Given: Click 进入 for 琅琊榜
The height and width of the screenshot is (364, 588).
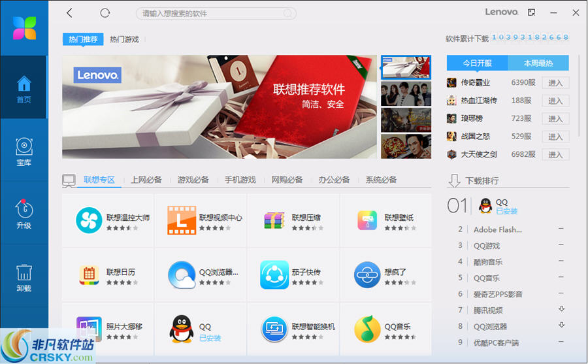Looking at the screenshot, I should [x=555, y=119].
